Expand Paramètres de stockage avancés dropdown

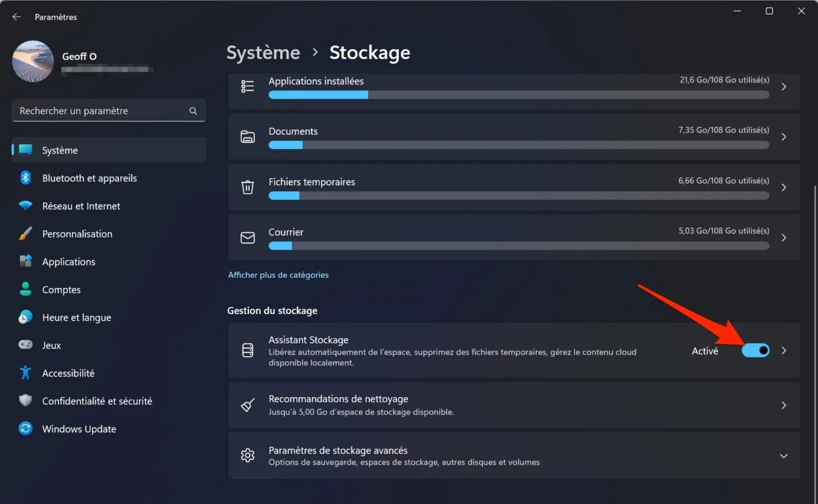(784, 456)
